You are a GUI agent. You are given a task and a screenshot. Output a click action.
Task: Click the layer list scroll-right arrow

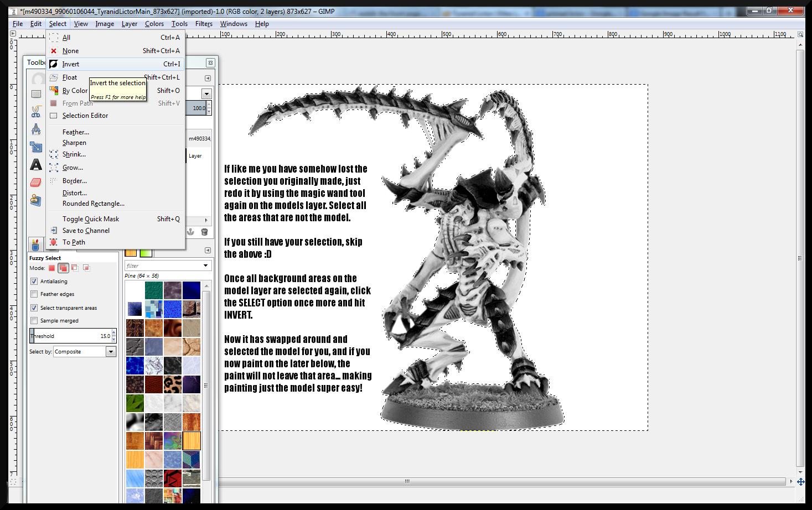pyautogui.click(x=206, y=220)
